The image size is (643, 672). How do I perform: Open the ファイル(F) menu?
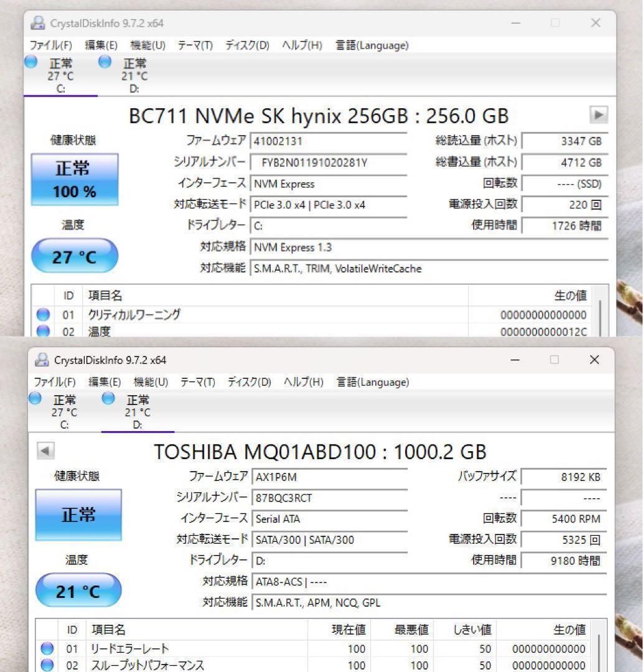pos(51,45)
